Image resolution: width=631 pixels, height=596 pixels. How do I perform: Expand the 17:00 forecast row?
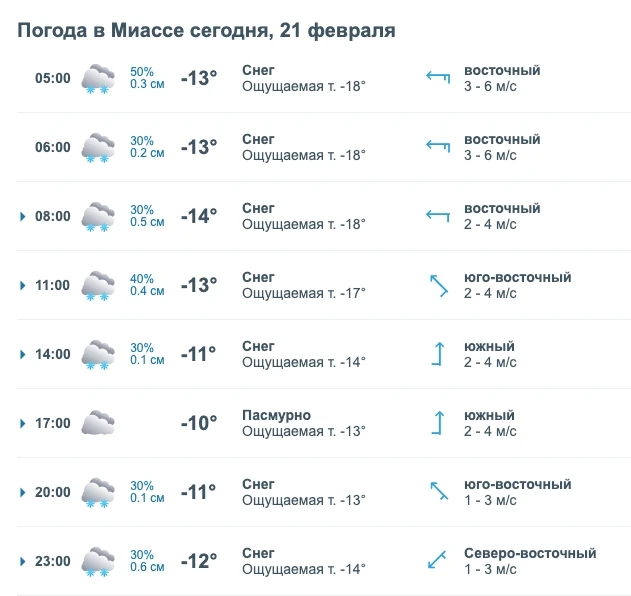click(x=22, y=423)
